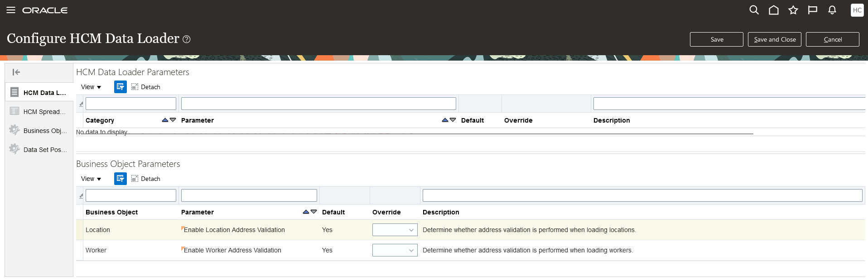Focus upper Description filter field
The height and width of the screenshot is (280, 868).
coord(730,104)
